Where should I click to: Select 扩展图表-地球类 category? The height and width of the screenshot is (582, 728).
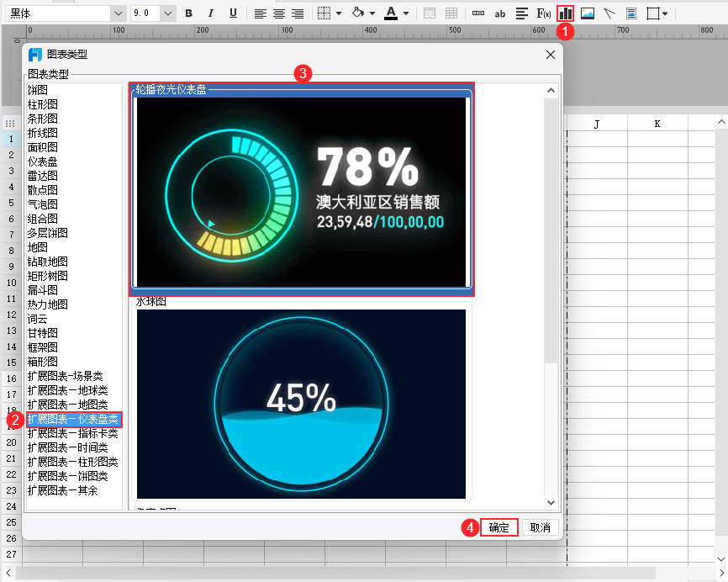[67, 390]
